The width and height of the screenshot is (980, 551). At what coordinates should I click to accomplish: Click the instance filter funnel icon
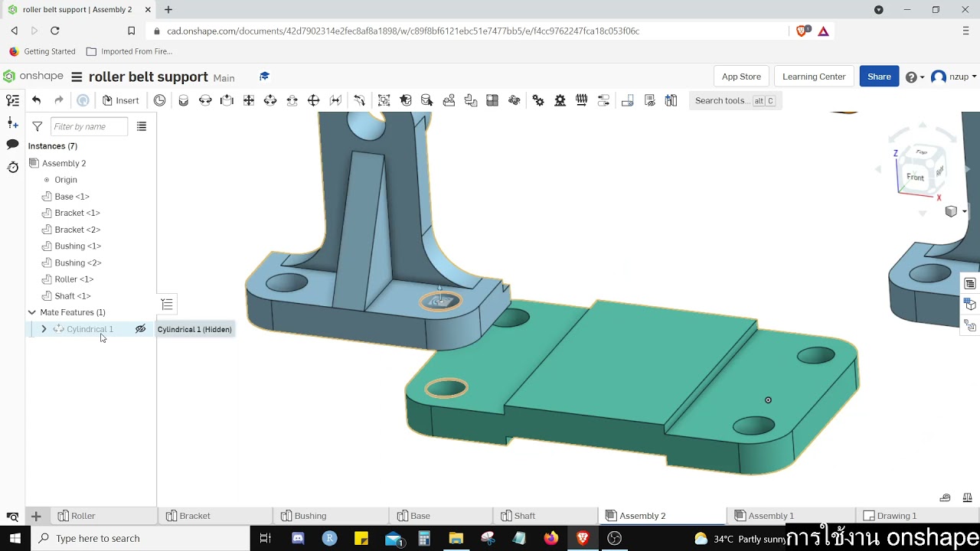tap(37, 126)
